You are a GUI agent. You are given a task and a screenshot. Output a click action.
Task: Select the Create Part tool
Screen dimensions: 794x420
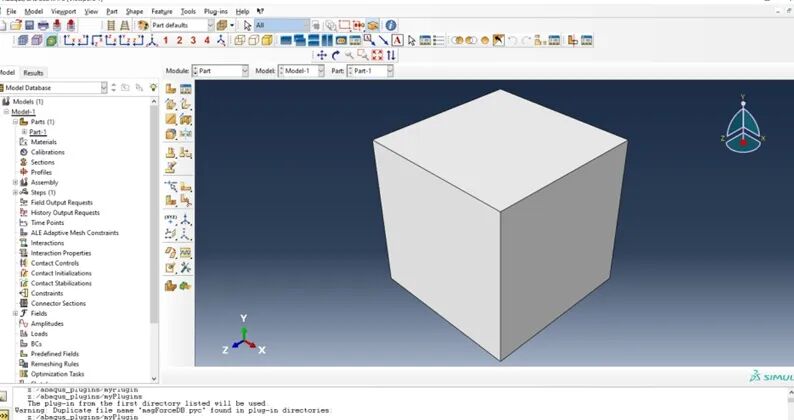tap(171, 89)
